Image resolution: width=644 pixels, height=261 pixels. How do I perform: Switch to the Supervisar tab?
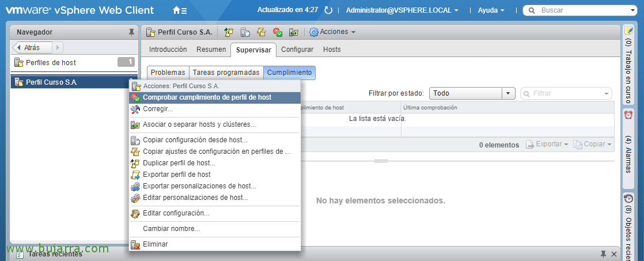[253, 50]
